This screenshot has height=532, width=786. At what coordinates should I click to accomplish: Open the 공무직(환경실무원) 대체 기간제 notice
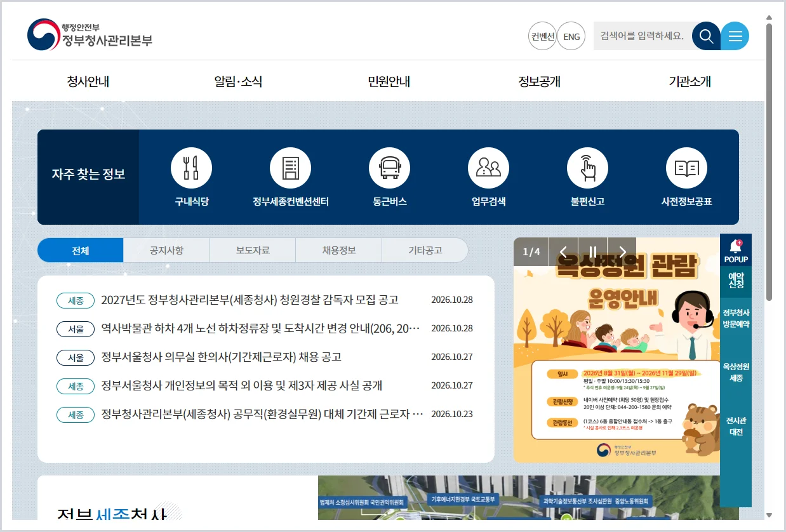(262, 414)
